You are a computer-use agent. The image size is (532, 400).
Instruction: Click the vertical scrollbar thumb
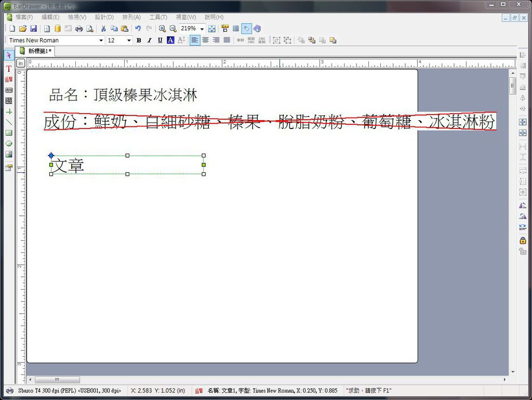coord(513,86)
